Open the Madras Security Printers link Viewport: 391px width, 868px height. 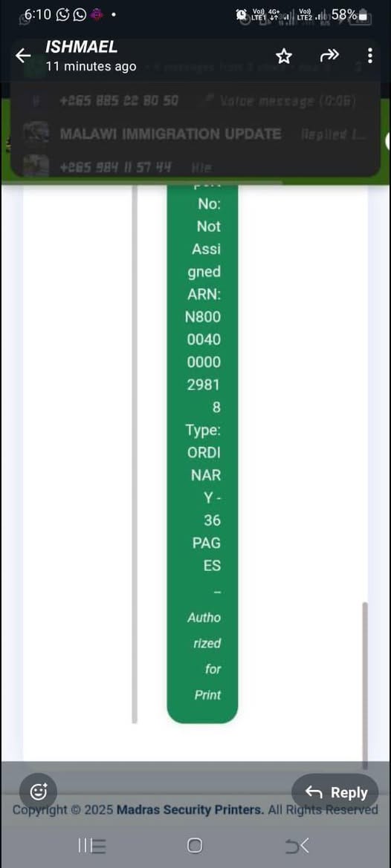point(190,810)
